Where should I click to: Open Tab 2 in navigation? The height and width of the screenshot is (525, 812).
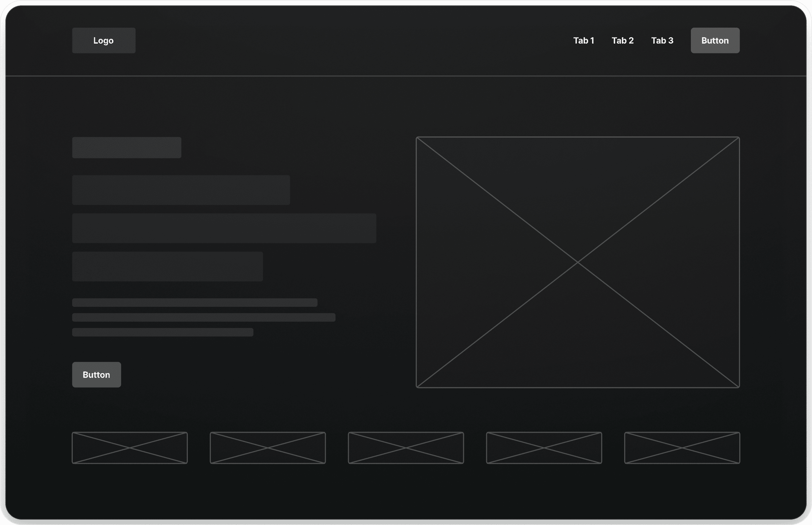pos(623,41)
